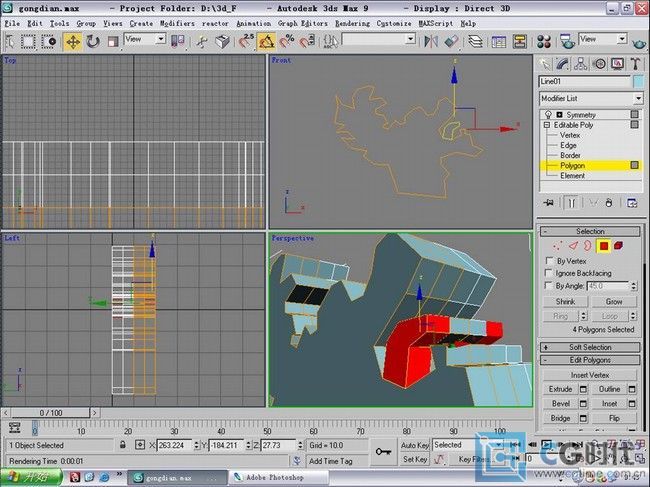Image resolution: width=650 pixels, height=487 pixels.
Task: Select the Select Object arrow tool
Action: click(10, 41)
